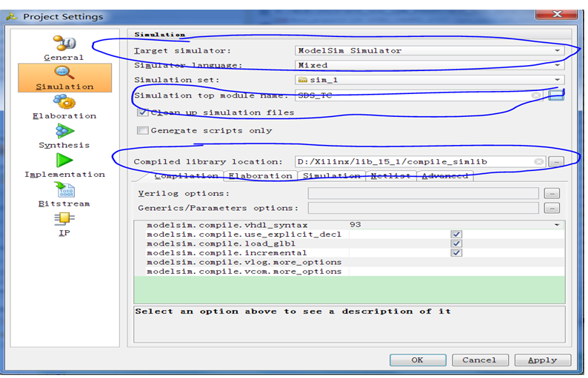The image size is (588, 378).
Task: Toggle modelsim.compile.use_explicit_decl checkbox
Action: click(x=456, y=234)
